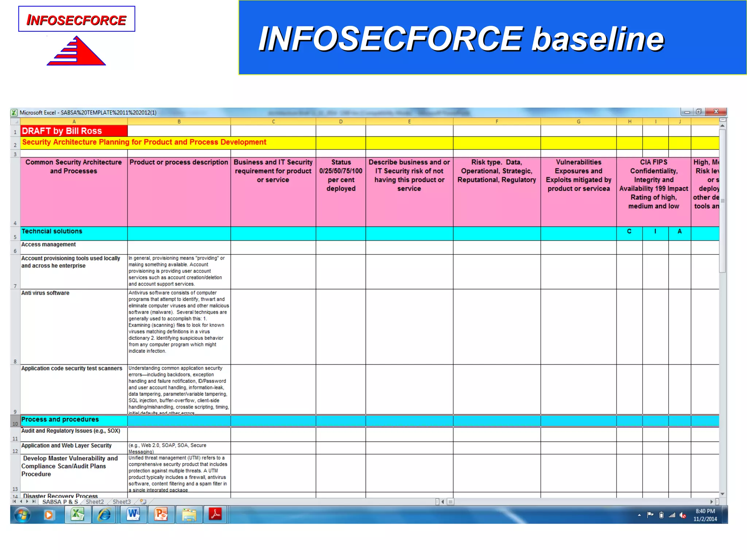This screenshot has width=747, height=560.
Task: Open muted volume tray icon
Action: (683, 515)
